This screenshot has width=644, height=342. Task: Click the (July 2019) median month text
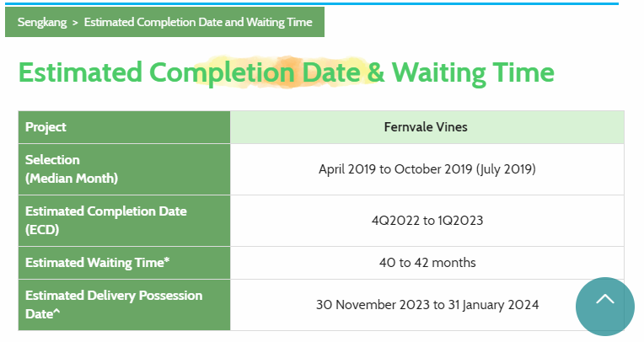click(506, 169)
